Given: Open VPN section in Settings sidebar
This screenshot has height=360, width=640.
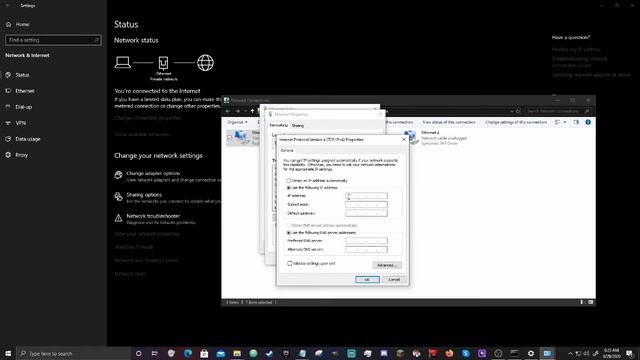Looking at the screenshot, I should pos(20,123).
